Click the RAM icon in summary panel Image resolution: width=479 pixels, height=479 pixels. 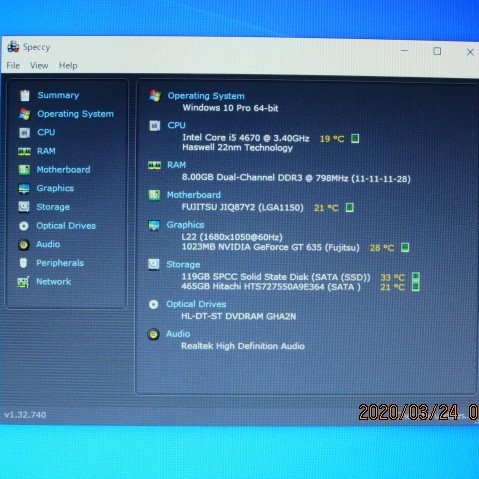(x=154, y=165)
